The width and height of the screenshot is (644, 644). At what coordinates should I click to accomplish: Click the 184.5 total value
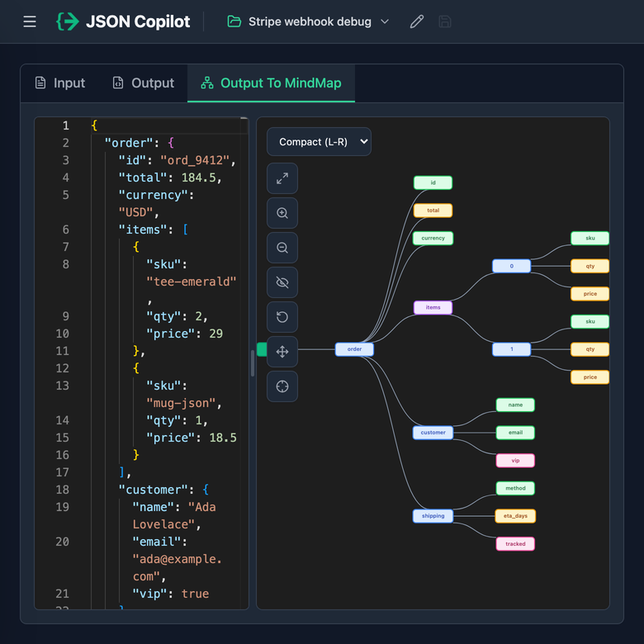coord(198,178)
